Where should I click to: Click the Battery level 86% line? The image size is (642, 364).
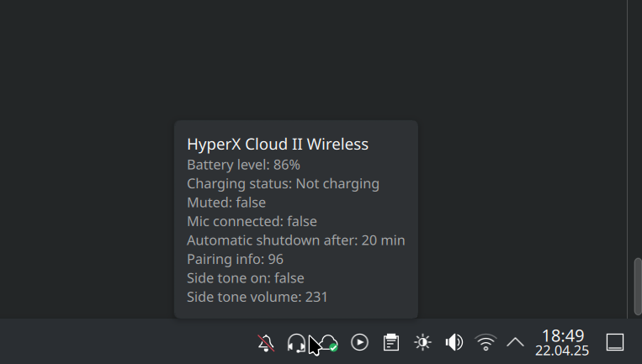click(243, 165)
